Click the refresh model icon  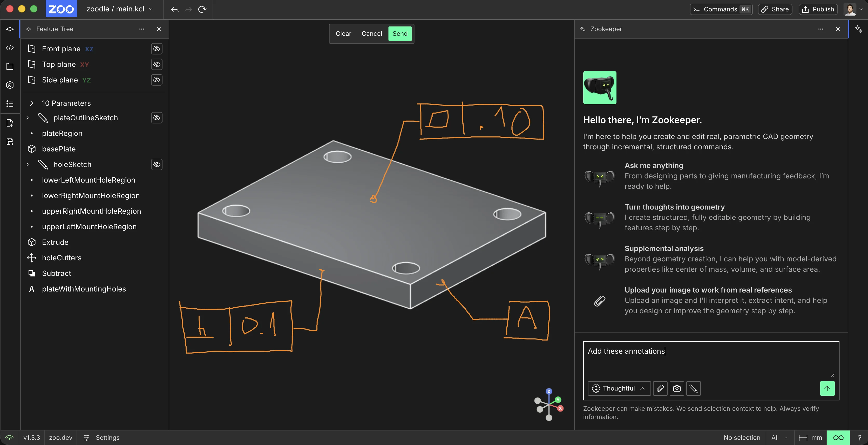[x=202, y=9]
